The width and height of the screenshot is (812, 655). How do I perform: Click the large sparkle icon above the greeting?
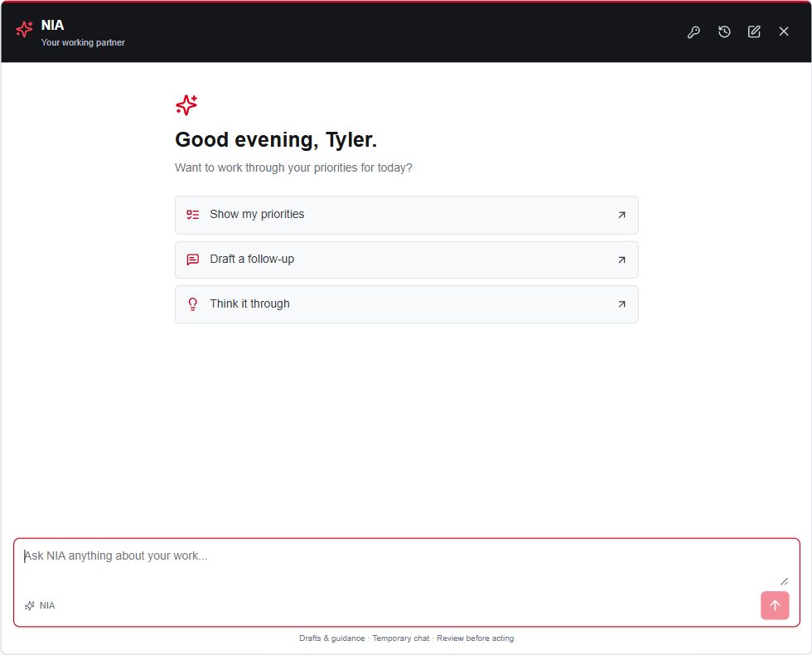(186, 105)
